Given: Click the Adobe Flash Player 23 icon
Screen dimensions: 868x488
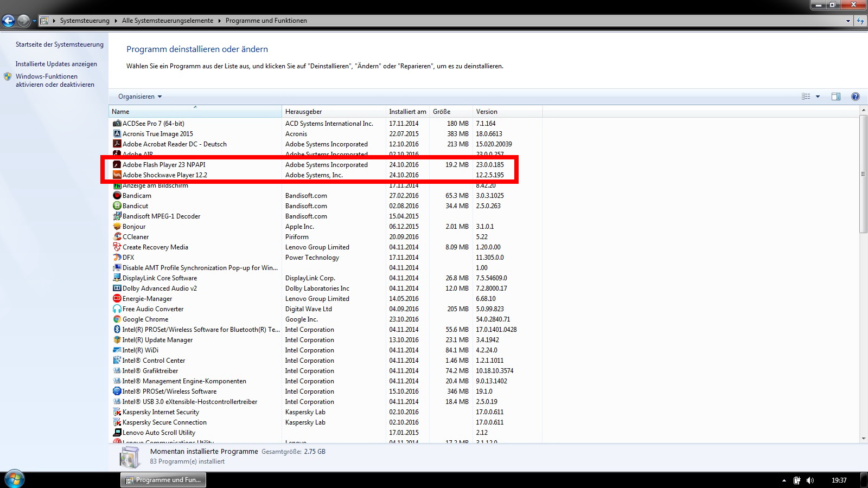Looking at the screenshot, I should click(x=117, y=165).
